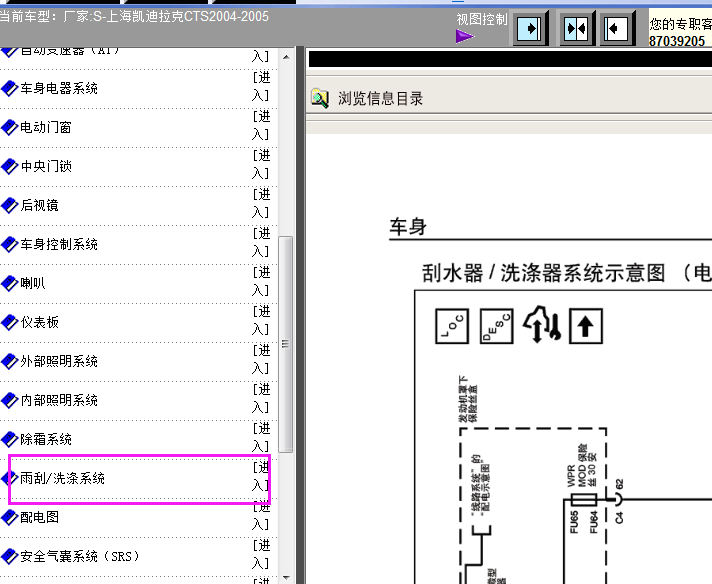Select 内部照明系统 in the list
Image resolution: width=712 pixels, height=584 pixels.
tap(59, 401)
